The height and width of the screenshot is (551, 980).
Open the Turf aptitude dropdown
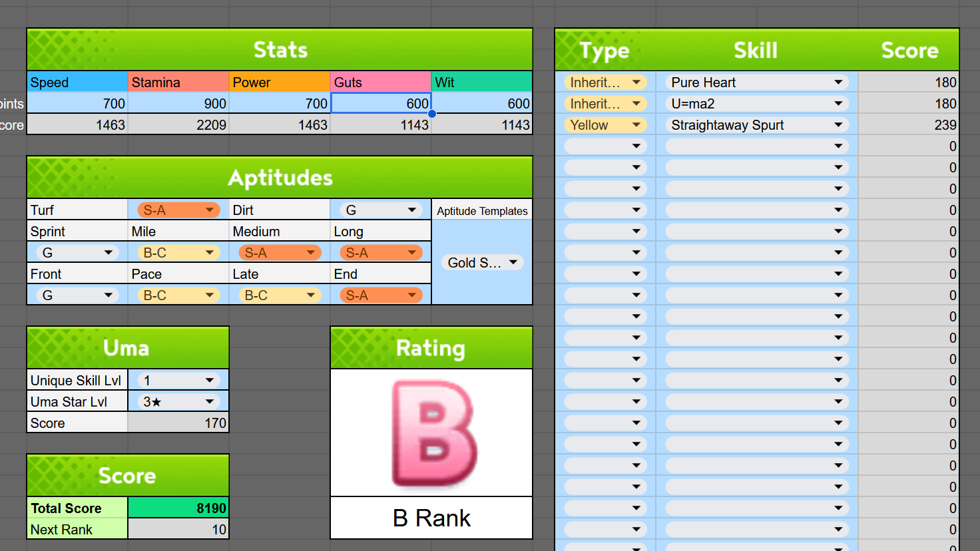click(x=178, y=210)
